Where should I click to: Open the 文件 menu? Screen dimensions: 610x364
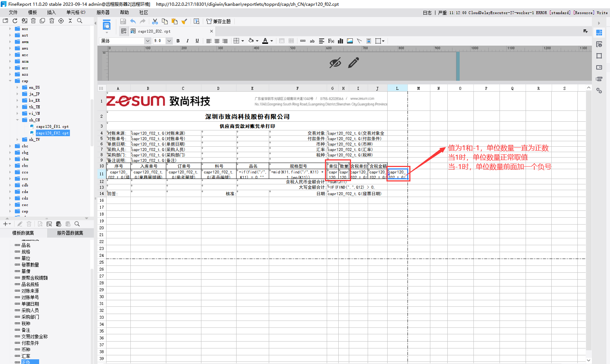pos(13,12)
